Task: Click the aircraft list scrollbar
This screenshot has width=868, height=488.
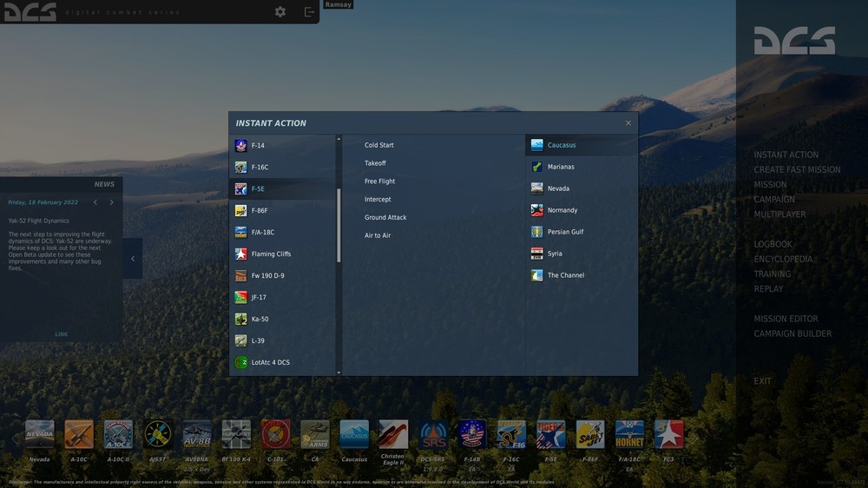Action: click(x=339, y=226)
